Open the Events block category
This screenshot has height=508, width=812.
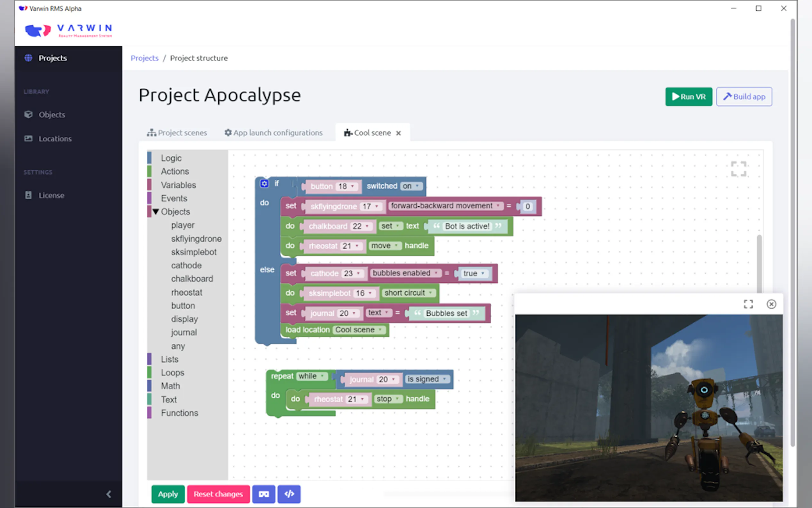[x=174, y=198]
